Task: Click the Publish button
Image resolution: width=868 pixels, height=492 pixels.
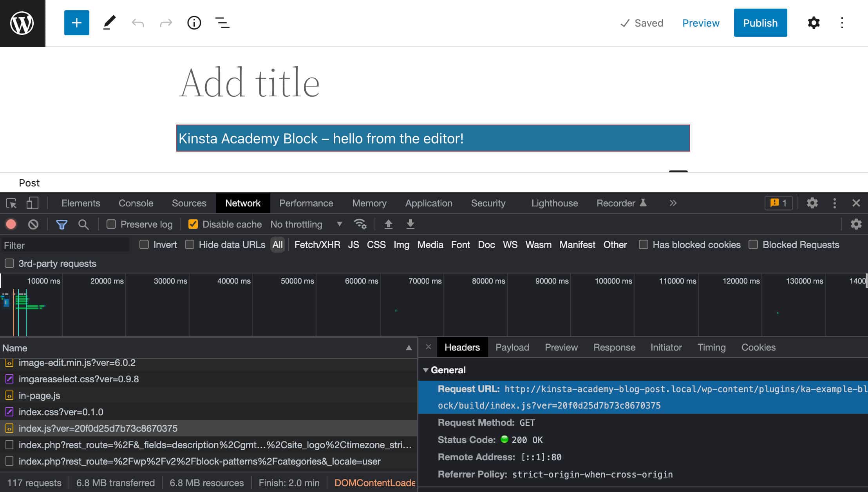Action: coord(760,23)
